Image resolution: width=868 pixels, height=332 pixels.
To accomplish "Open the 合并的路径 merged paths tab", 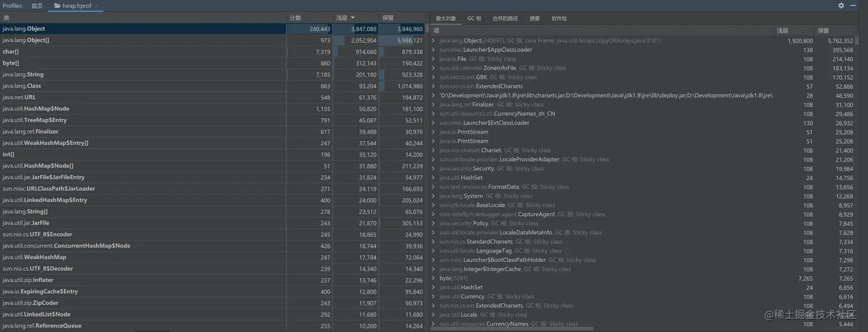I will (506, 18).
